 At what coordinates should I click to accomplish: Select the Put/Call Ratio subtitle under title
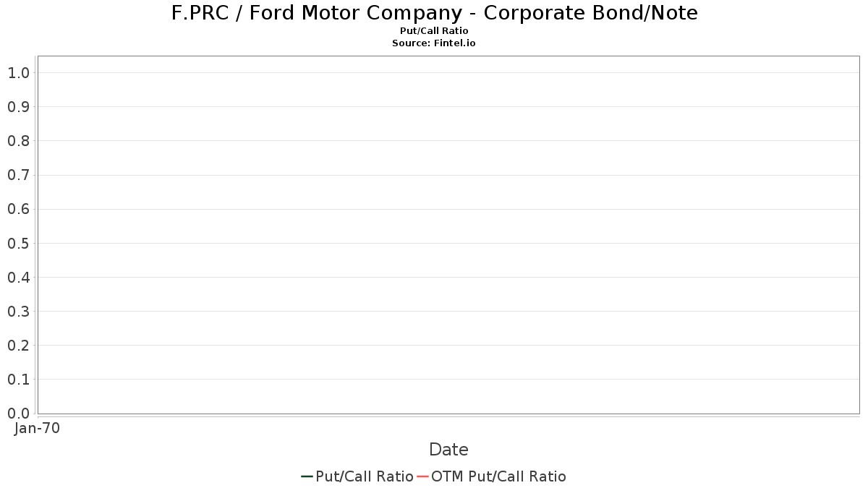tap(434, 31)
